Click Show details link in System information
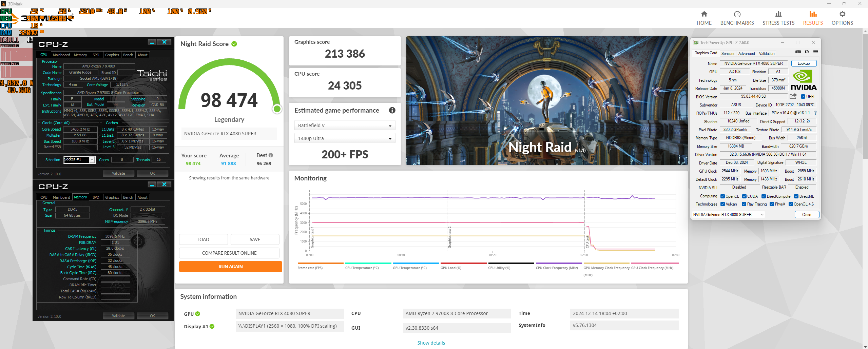Image resolution: width=868 pixels, height=349 pixels. [x=431, y=343]
